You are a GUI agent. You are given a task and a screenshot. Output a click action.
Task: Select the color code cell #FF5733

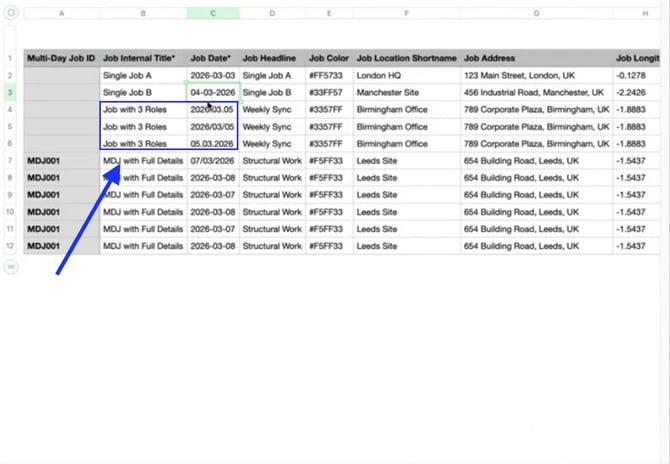(328, 75)
